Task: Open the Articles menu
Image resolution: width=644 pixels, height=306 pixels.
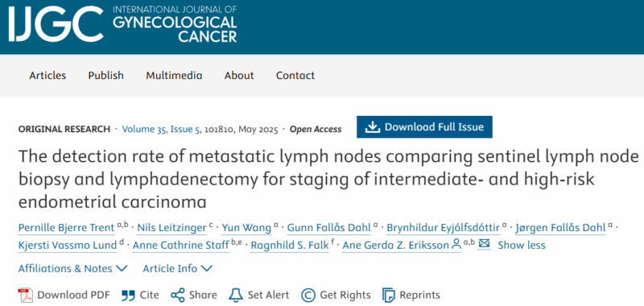Action: pos(47,76)
